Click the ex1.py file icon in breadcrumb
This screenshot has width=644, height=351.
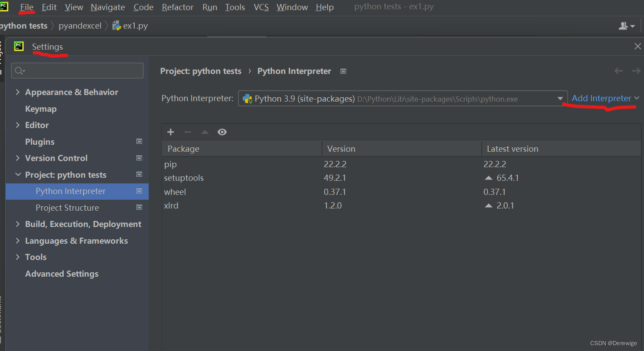[x=117, y=26]
